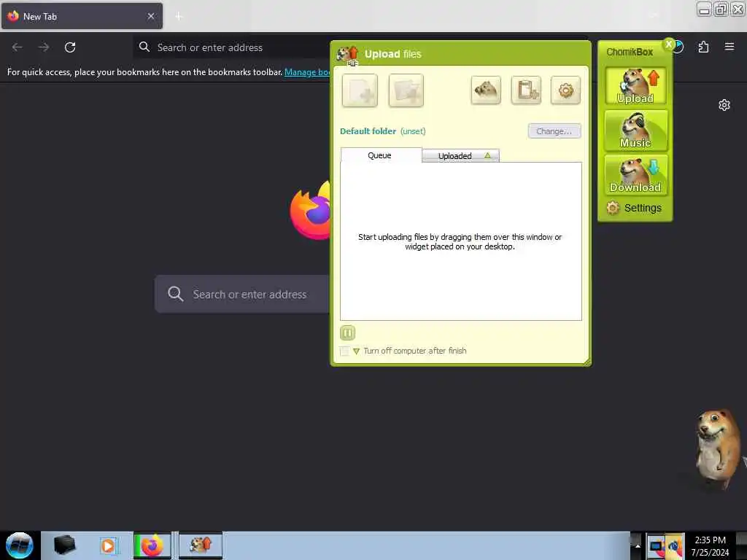
Task: Close the New Tab tab
Action: (151, 16)
